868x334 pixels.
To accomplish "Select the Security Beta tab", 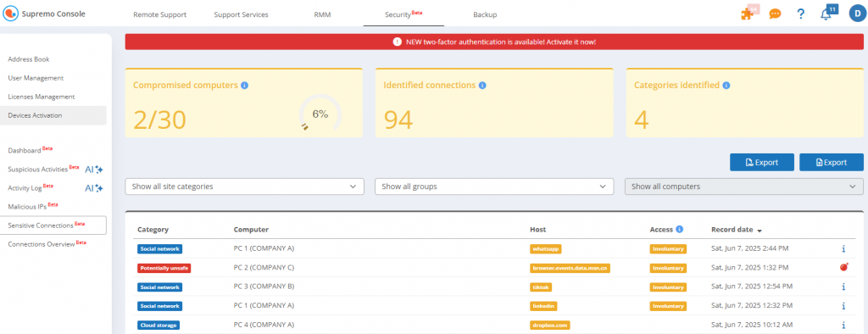I will click(403, 14).
